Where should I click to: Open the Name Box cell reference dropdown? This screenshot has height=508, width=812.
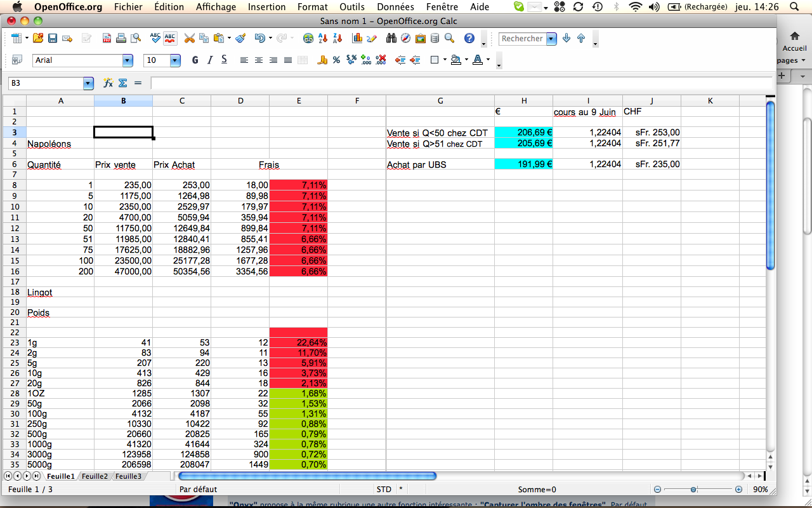click(88, 83)
